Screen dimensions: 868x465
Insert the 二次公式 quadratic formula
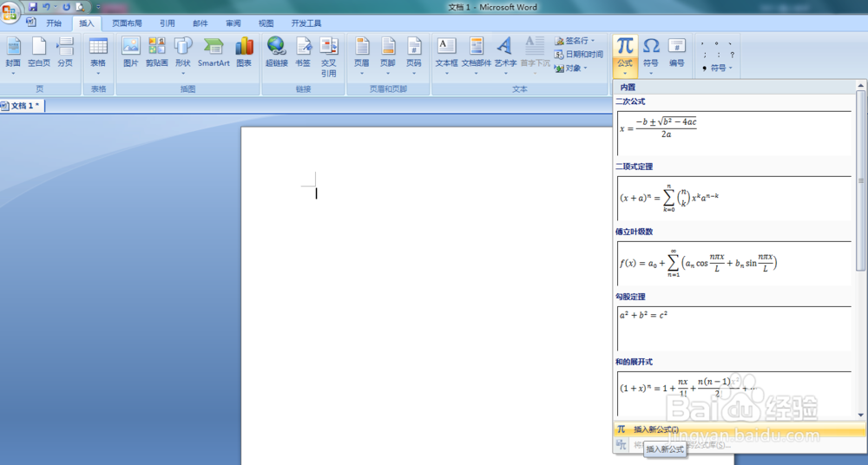(734, 134)
